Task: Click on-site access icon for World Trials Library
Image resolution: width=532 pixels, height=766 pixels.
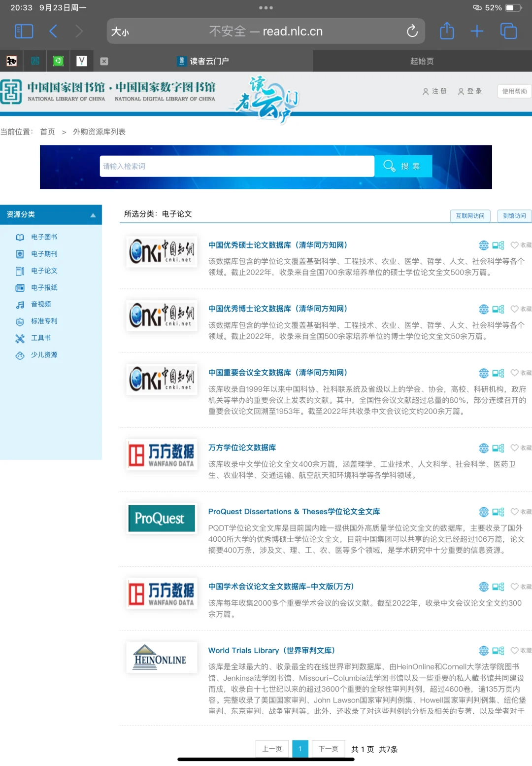Action: 498,651
